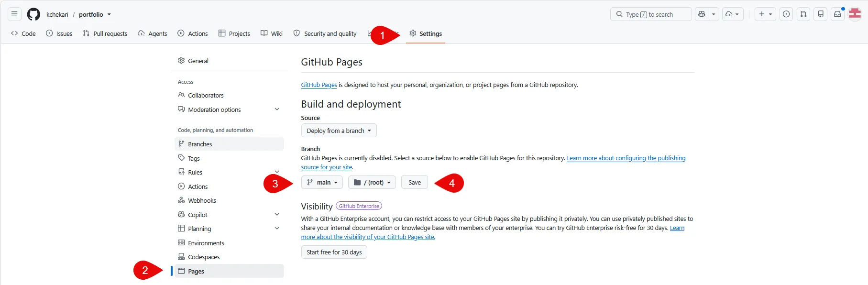868x285 pixels.
Task: Open Pages settings in sidebar
Action: (x=229, y=271)
